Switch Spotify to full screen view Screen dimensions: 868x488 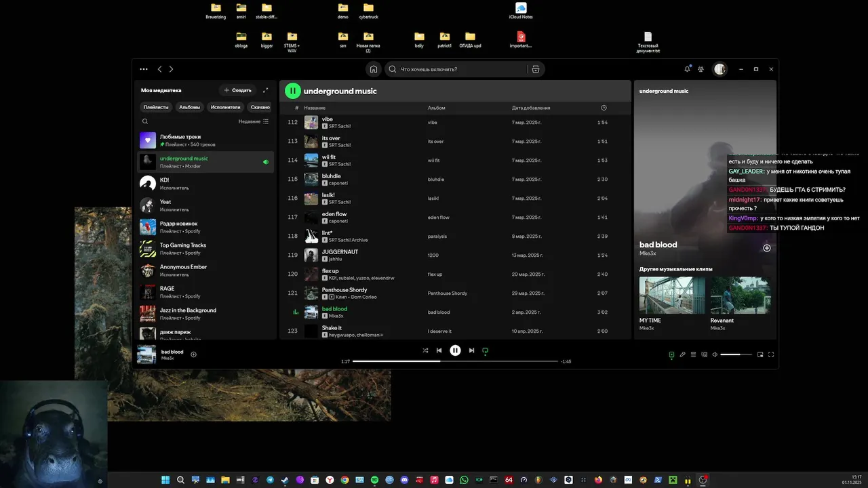[771, 354]
